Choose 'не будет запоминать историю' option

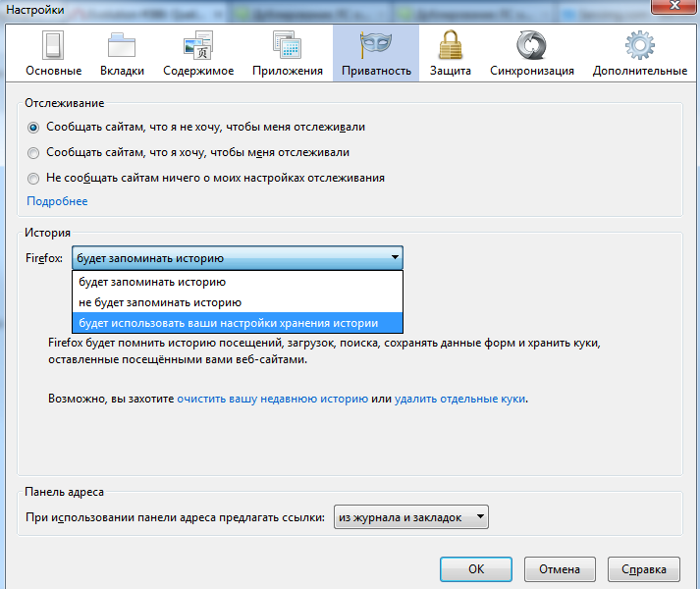click(238, 302)
